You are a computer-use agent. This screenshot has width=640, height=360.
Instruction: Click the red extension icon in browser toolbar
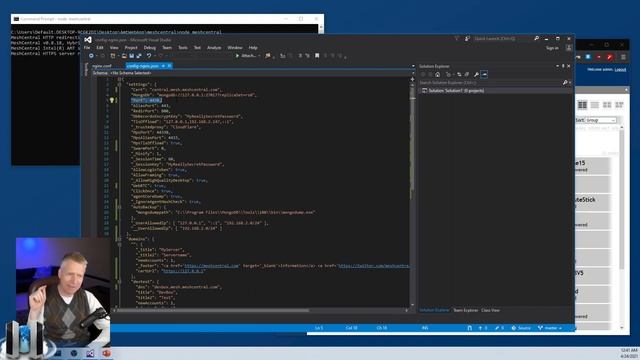tap(609, 57)
